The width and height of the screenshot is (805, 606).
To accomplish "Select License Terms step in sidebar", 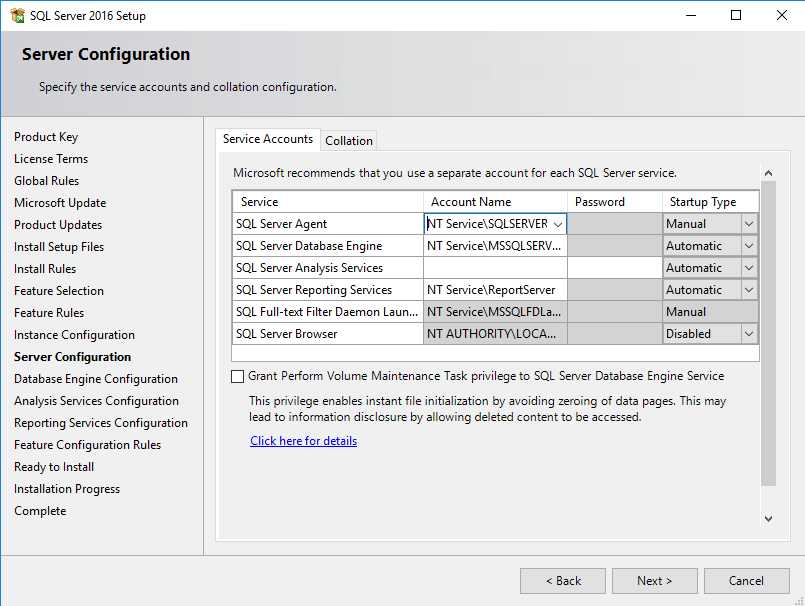I will tap(51, 159).
